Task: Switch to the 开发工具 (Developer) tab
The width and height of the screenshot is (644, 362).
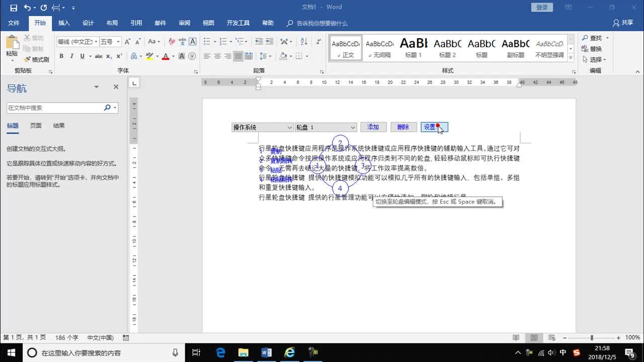Action: (238, 23)
